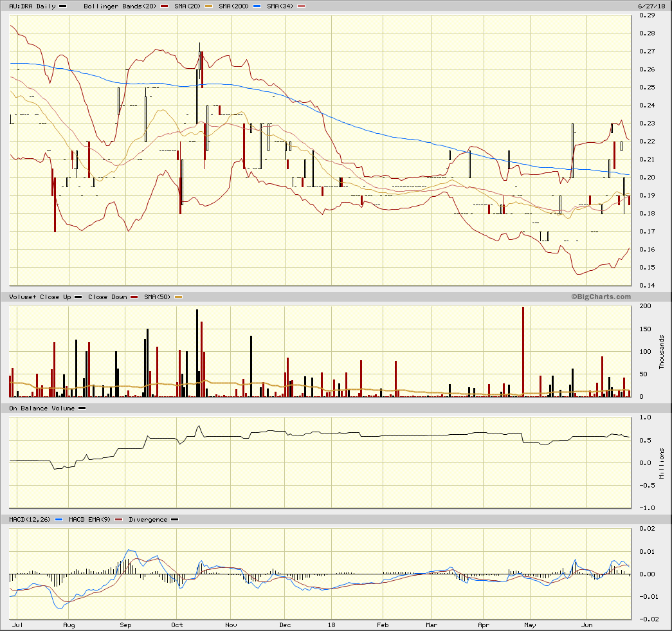Click the 0.02 MACD axis value
This screenshot has width=672, height=631.
tap(647, 529)
